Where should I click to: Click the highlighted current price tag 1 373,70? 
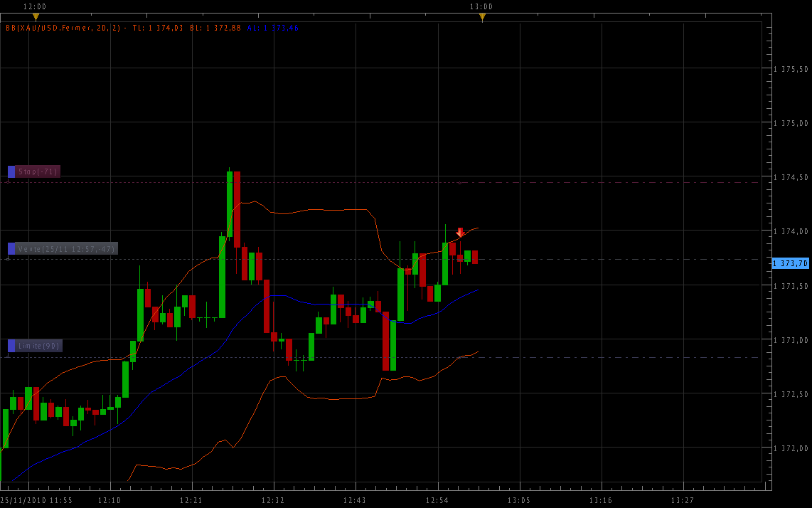point(791,263)
